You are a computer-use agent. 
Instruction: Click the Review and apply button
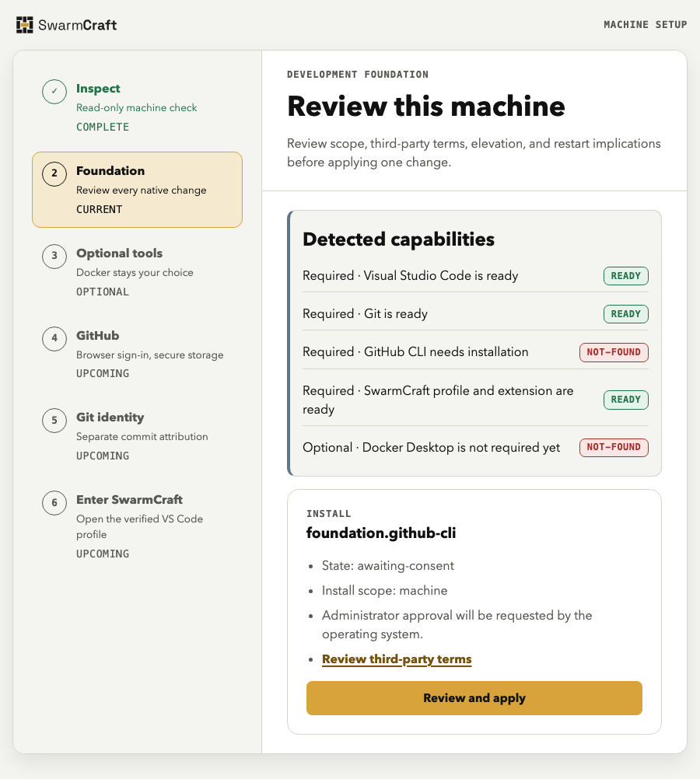pyautogui.click(x=474, y=698)
